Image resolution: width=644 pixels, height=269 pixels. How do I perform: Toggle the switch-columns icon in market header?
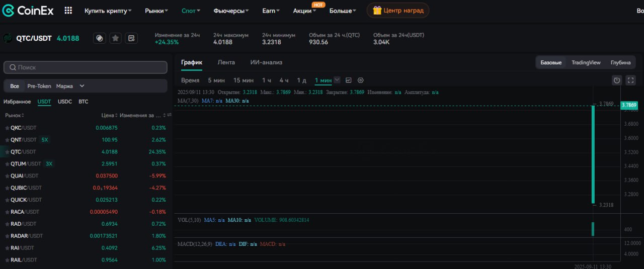(x=169, y=115)
